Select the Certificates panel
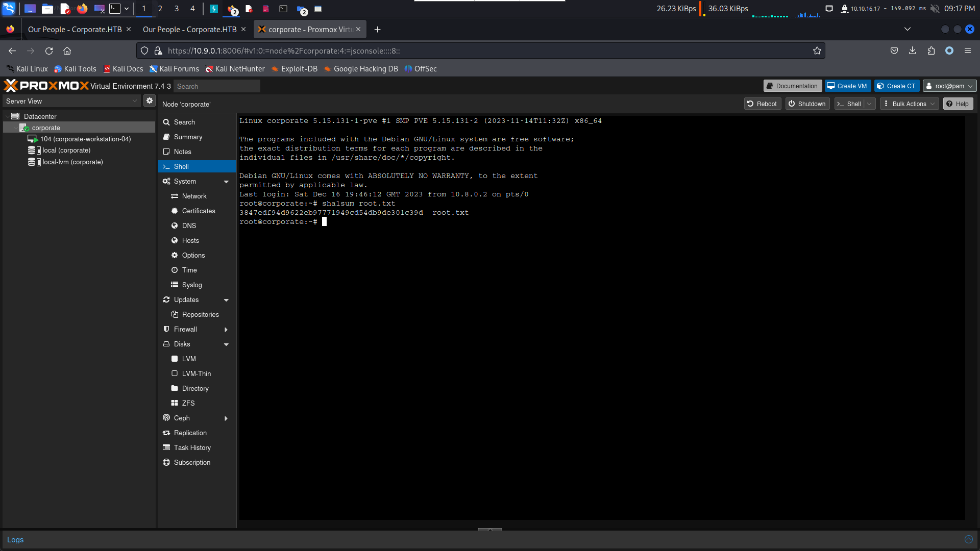Screen dimensions: 980x551 pyautogui.click(x=198, y=211)
